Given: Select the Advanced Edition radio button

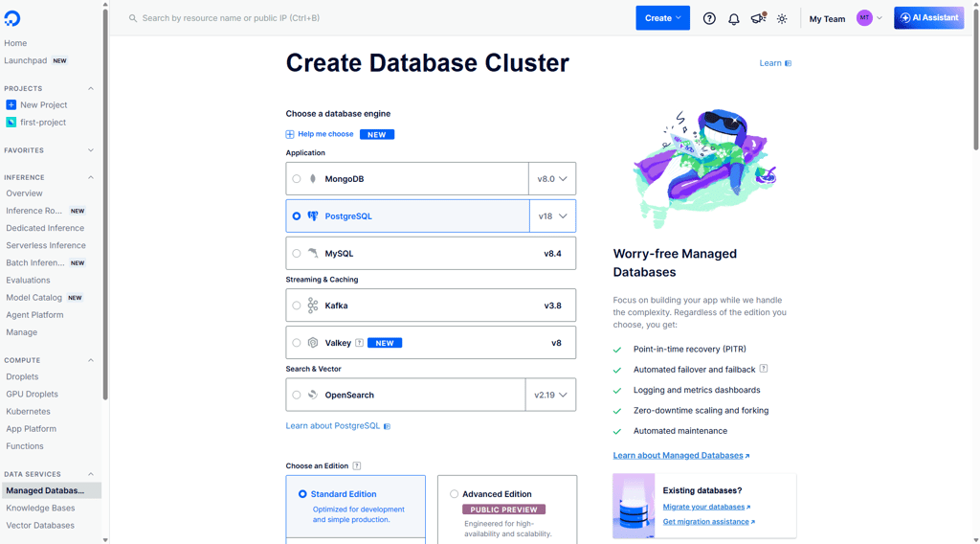Looking at the screenshot, I should pos(454,494).
